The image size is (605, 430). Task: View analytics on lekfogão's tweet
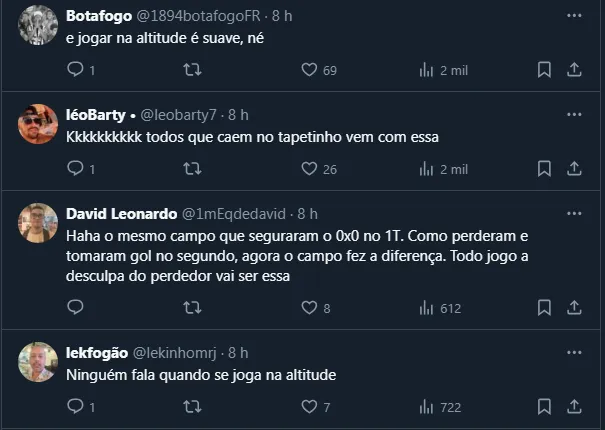tap(426, 407)
